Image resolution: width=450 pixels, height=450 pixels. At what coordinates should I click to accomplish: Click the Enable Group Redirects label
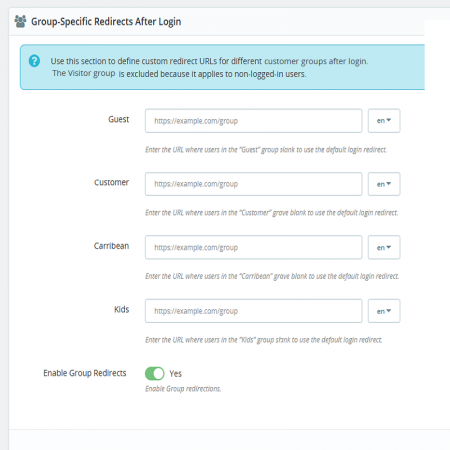click(x=85, y=373)
